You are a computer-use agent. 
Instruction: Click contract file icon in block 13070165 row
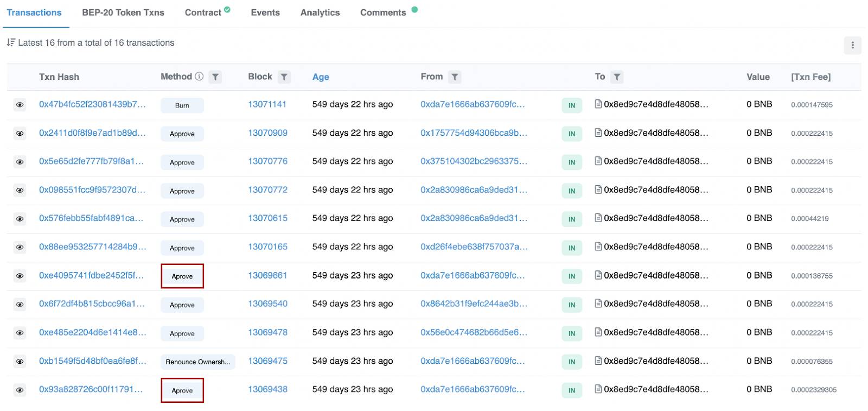pos(598,246)
